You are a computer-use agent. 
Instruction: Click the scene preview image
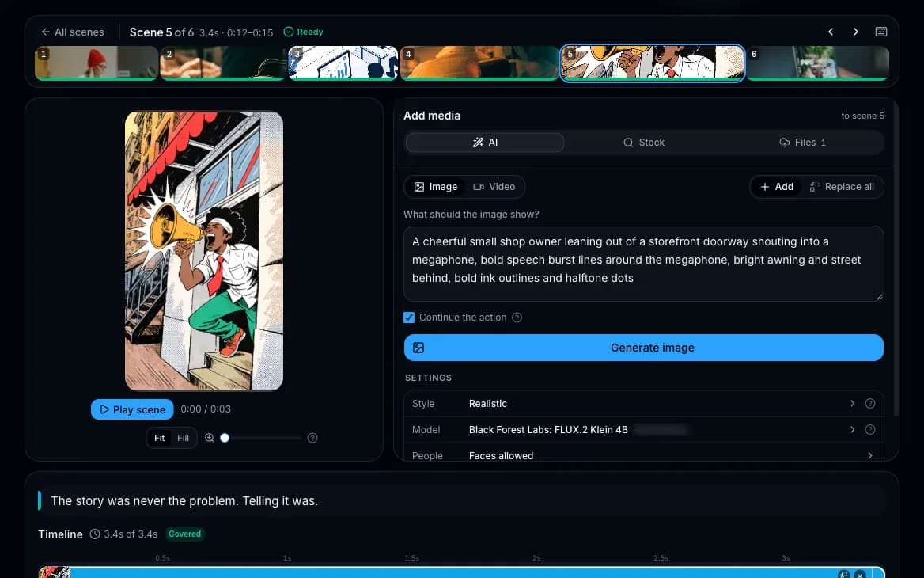click(x=204, y=251)
